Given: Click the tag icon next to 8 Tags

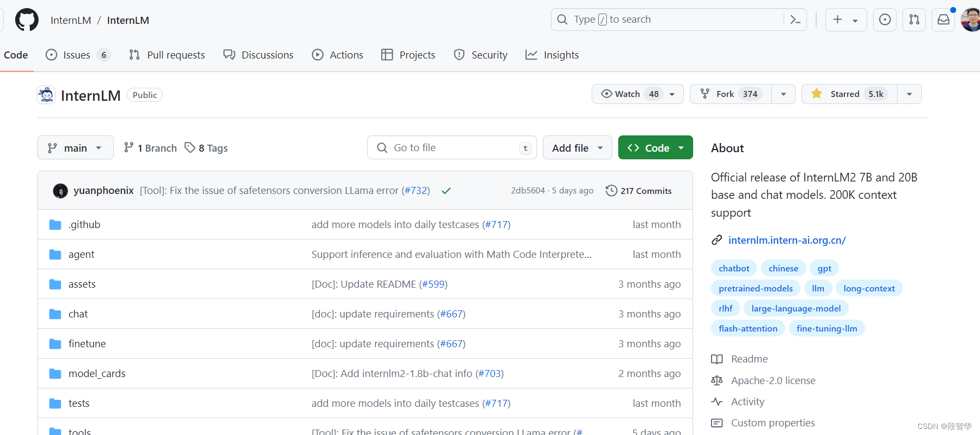Looking at the screenshot, I should [190, 147].
